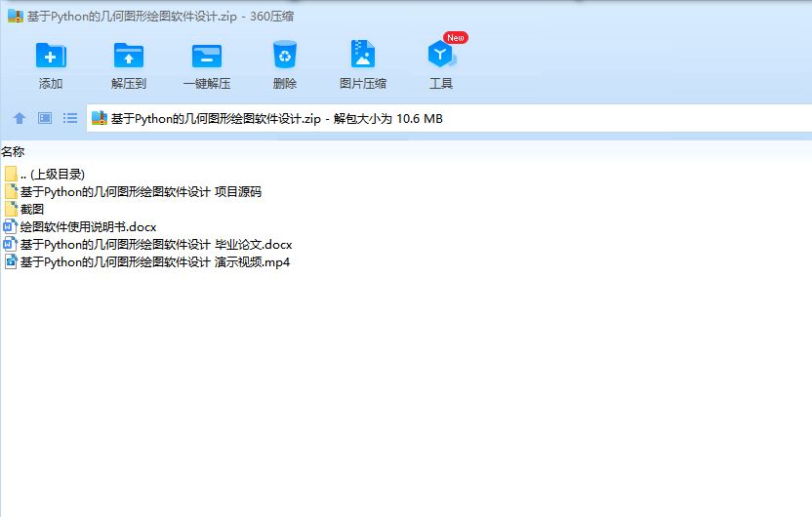Click the 一键解压 (One-click extract) icon

tap(207, 56)
